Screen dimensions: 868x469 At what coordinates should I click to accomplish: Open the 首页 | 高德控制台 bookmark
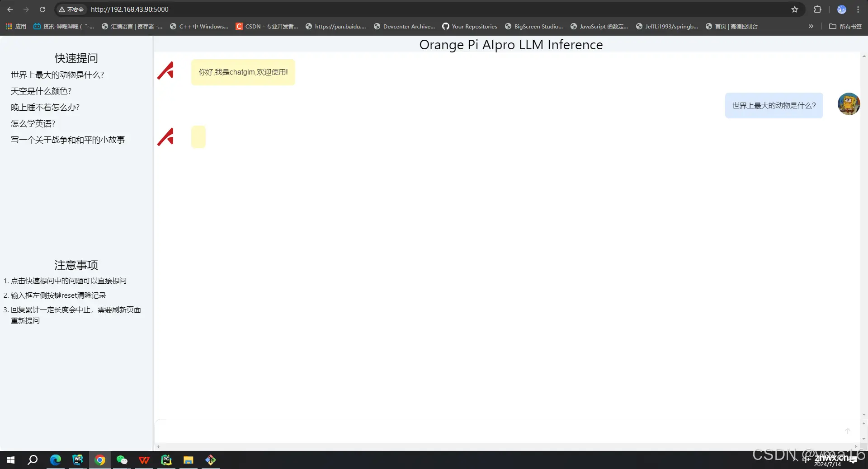click(x=731, y=26)
